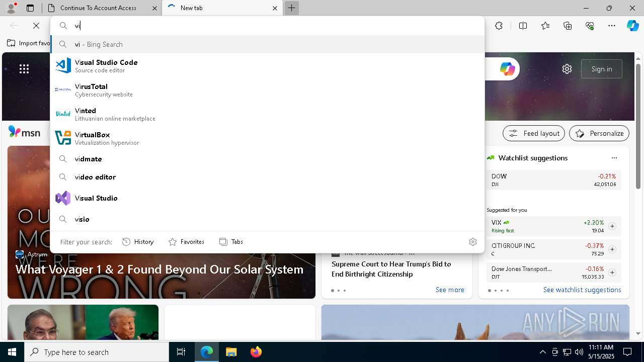The width and height of the screenshot is (644, 362).
Task: Open the user profile icon
Action: tap(11, 8)
